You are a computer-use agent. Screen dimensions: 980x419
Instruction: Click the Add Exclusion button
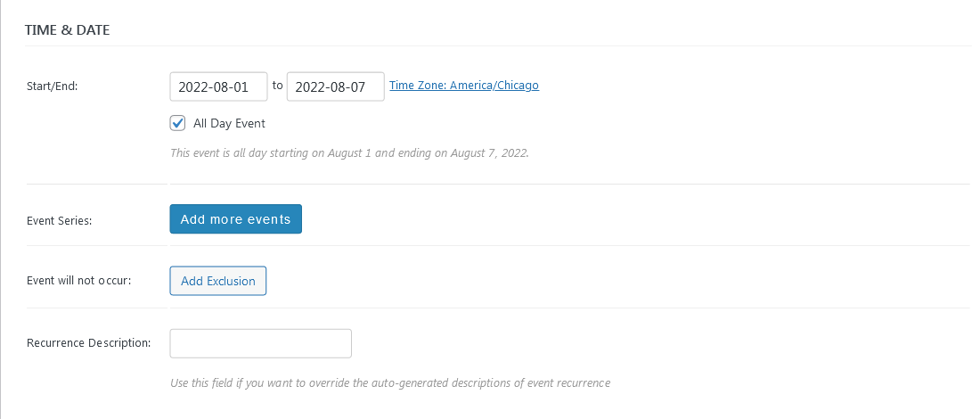(x=217, y=281)
